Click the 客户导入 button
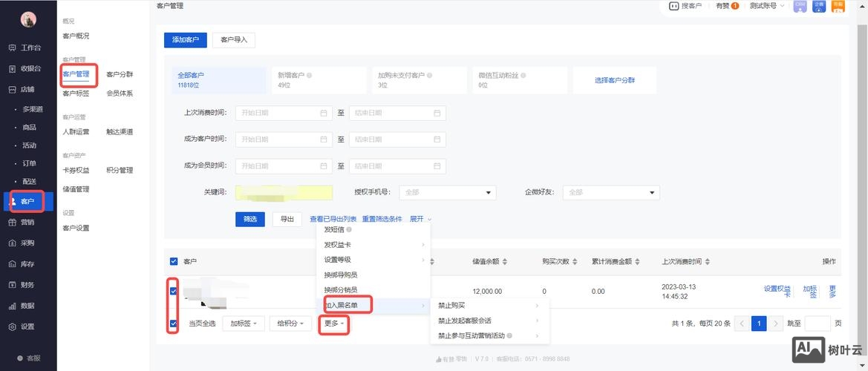Image resolution: width=868 pixels, height=371 pixels. 234,40
